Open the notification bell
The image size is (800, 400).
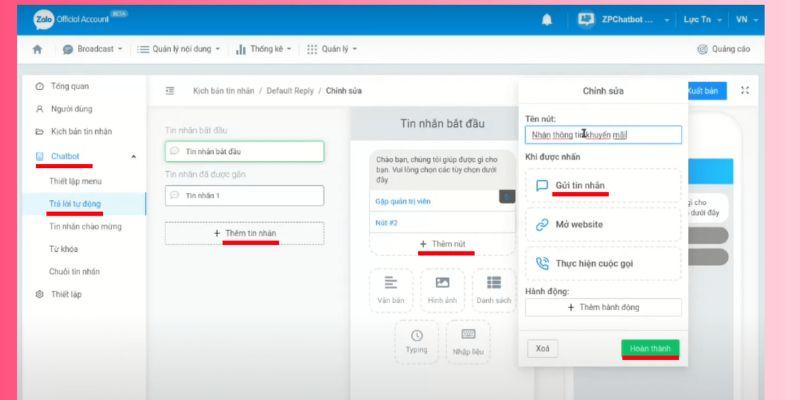coord(547,20)
